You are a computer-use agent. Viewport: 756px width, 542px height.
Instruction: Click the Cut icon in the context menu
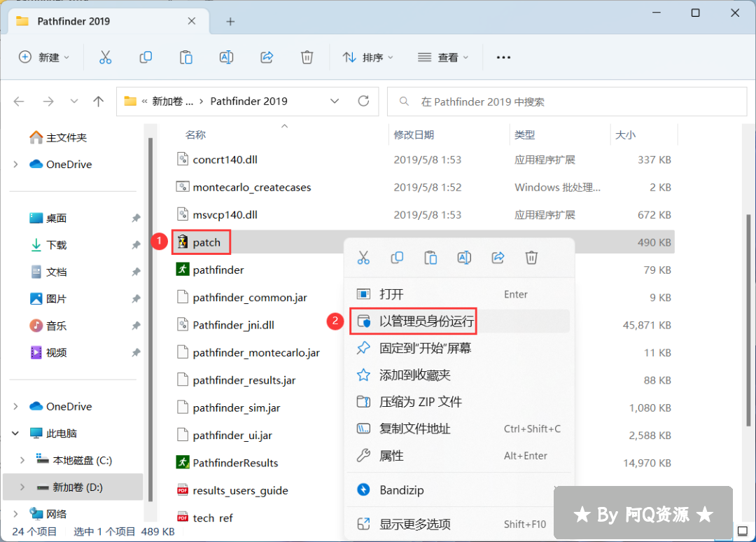(x=363, y=258)
